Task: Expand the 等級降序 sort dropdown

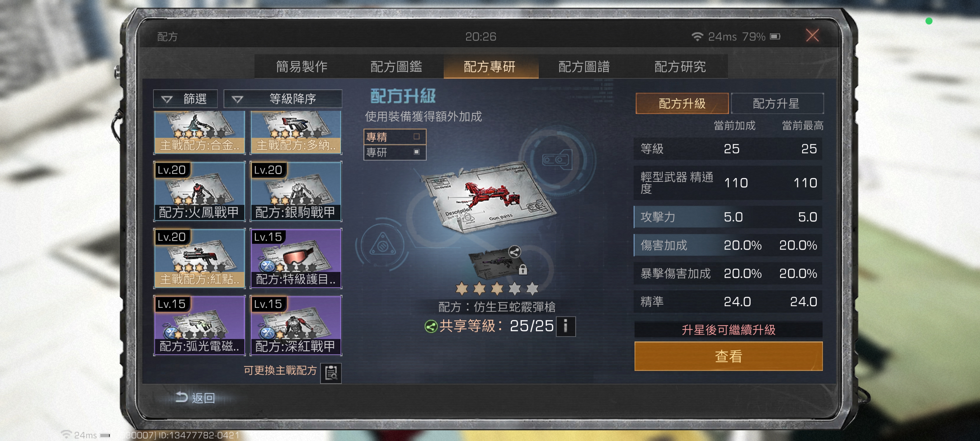Action: point(283,99)
